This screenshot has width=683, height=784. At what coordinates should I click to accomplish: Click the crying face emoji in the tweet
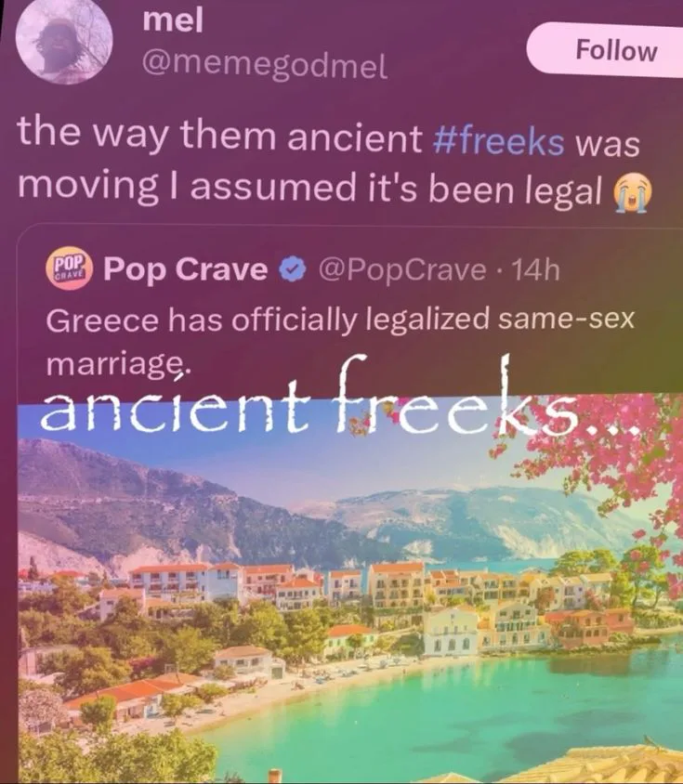coord(633,194)
